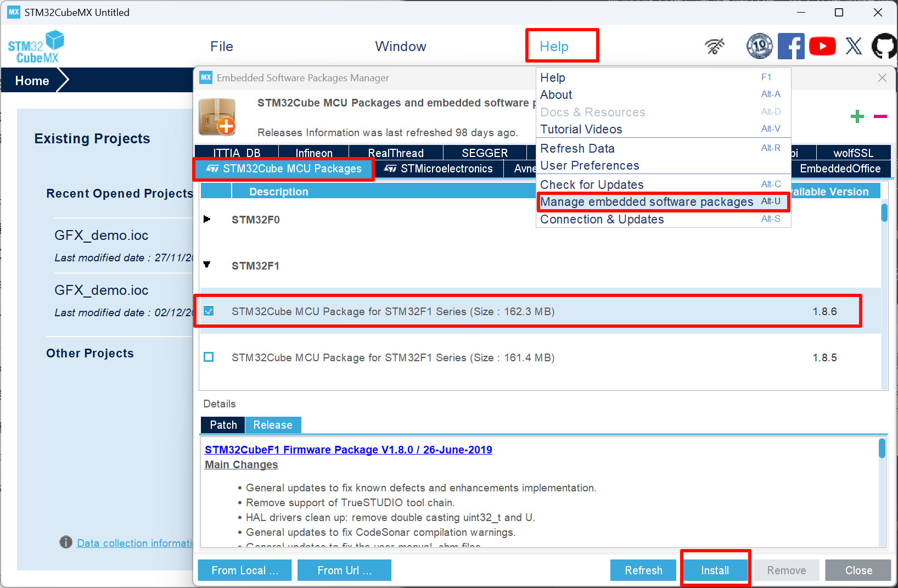This screenshot has height=588, width=898.
Task: Open the YouTube icon link
Action: (822, 46)
